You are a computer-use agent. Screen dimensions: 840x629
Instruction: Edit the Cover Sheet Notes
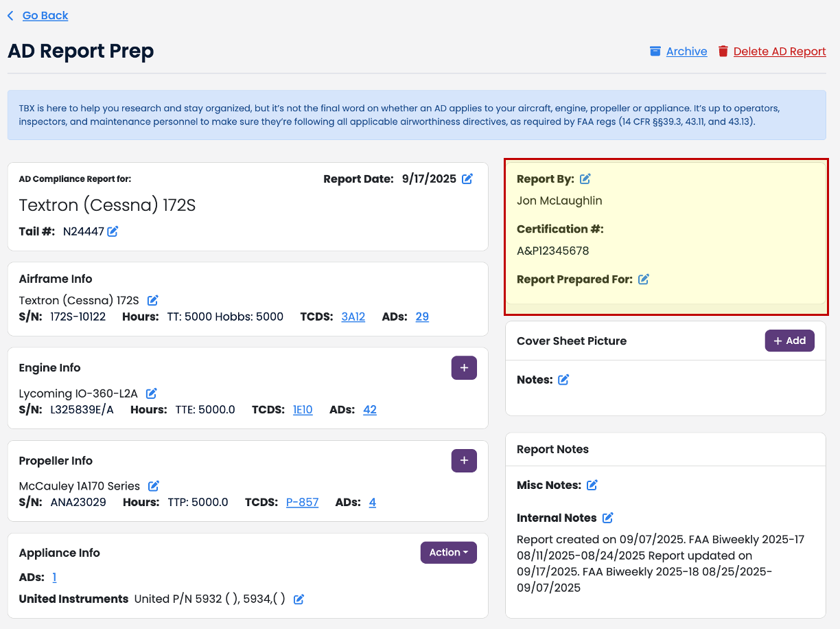(563, 380)
